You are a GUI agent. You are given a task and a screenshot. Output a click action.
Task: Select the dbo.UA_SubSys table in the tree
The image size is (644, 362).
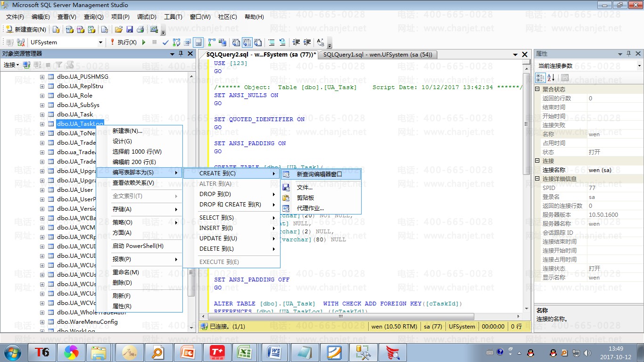78,105
